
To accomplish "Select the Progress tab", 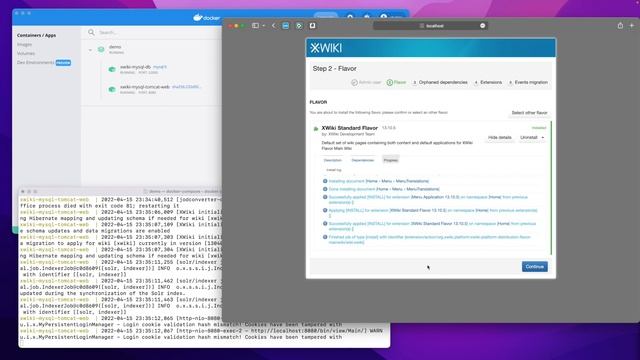I will click(391, 160).
